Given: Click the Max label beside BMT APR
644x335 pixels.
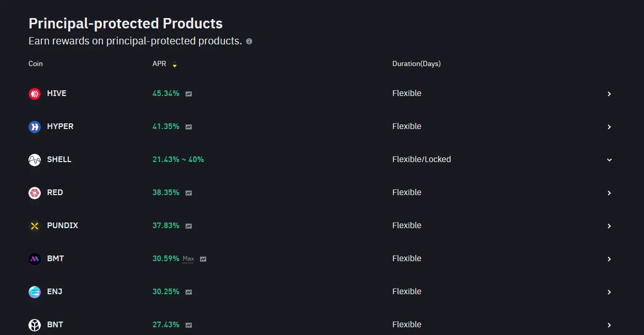Looking at the screenshot, I should (x=188, y=259).
